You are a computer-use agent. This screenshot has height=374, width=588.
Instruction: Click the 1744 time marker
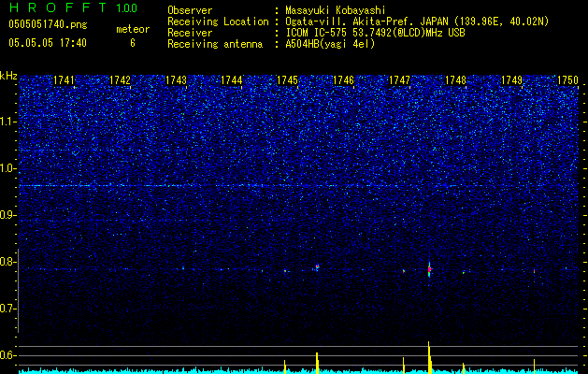pyautogui.click(x=232, y=80)
